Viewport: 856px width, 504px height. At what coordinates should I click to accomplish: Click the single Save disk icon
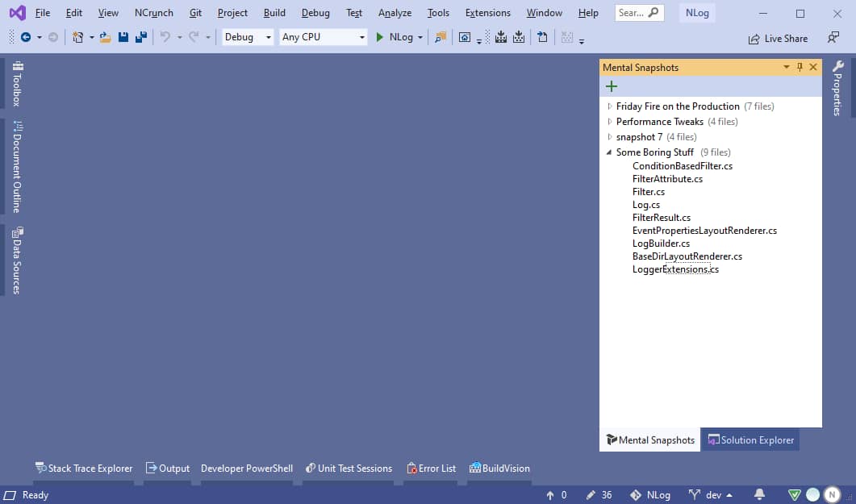tap(123, 37)
